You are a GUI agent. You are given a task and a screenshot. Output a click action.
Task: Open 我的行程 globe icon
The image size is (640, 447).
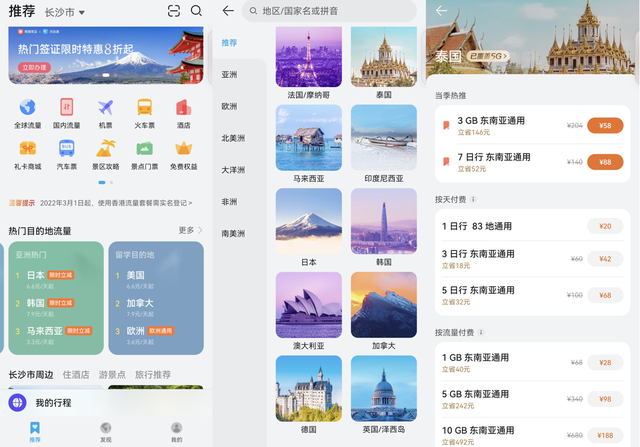[x=18, y=403]
